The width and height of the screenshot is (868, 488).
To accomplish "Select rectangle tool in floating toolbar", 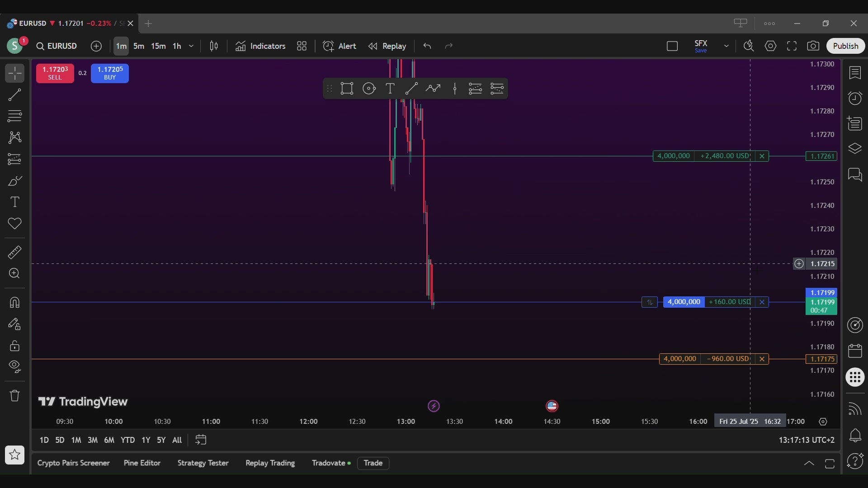I will point(347,89).
